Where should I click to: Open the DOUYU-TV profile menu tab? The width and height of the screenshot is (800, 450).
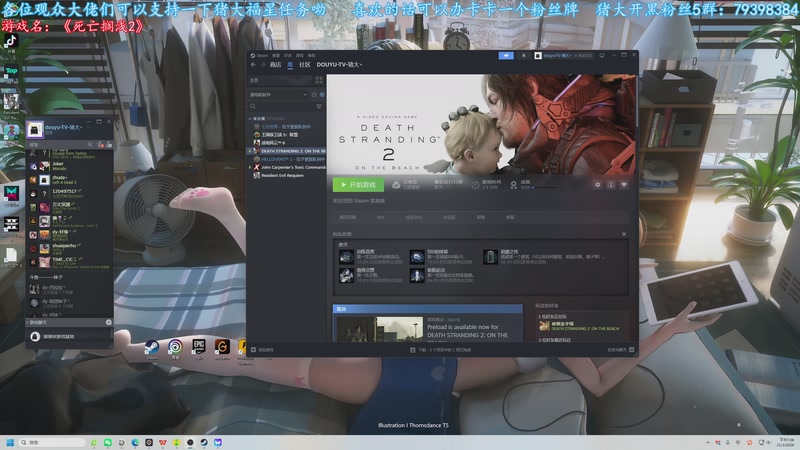pyautogui.click(x=339, y=65)
